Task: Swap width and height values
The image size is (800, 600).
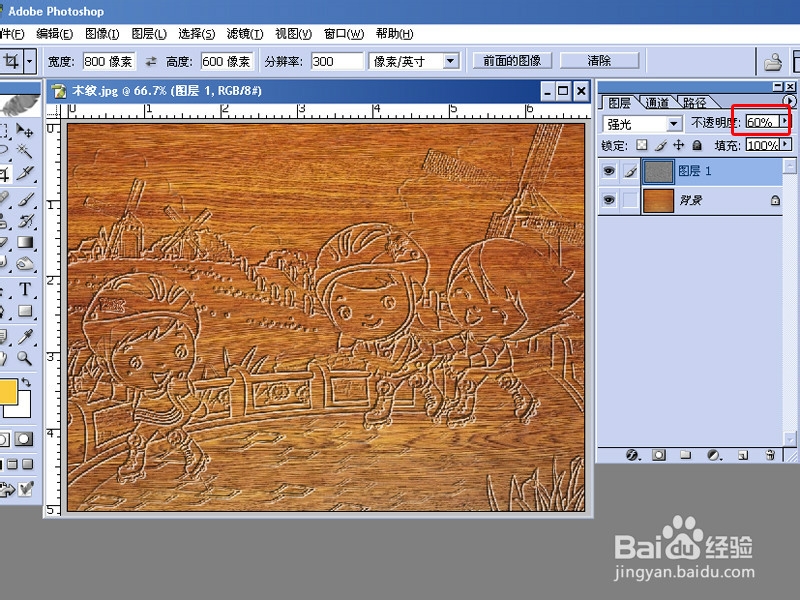Action: tap(151, 62)
